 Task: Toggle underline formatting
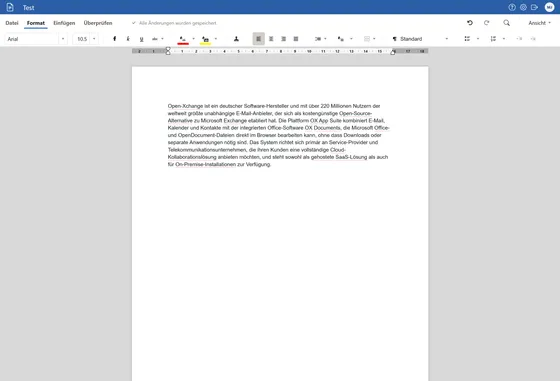141,39
